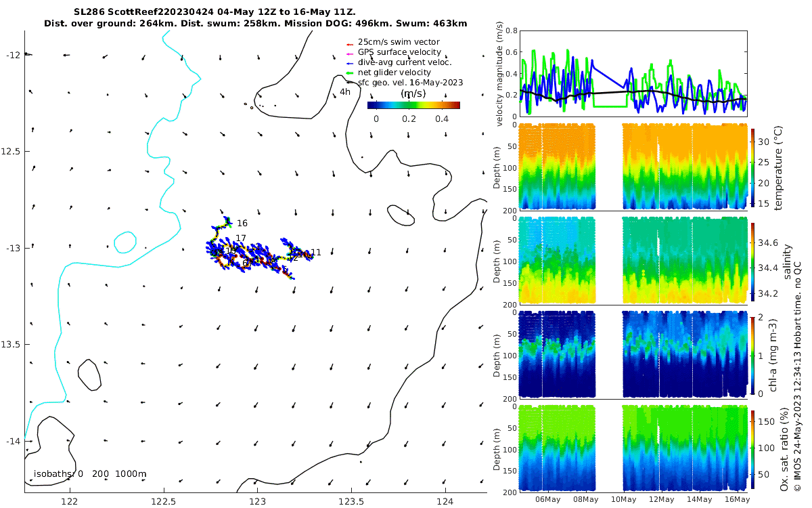
Task: Click the temperature color bar
Action: pyautogui.click(x=752, y=167)
